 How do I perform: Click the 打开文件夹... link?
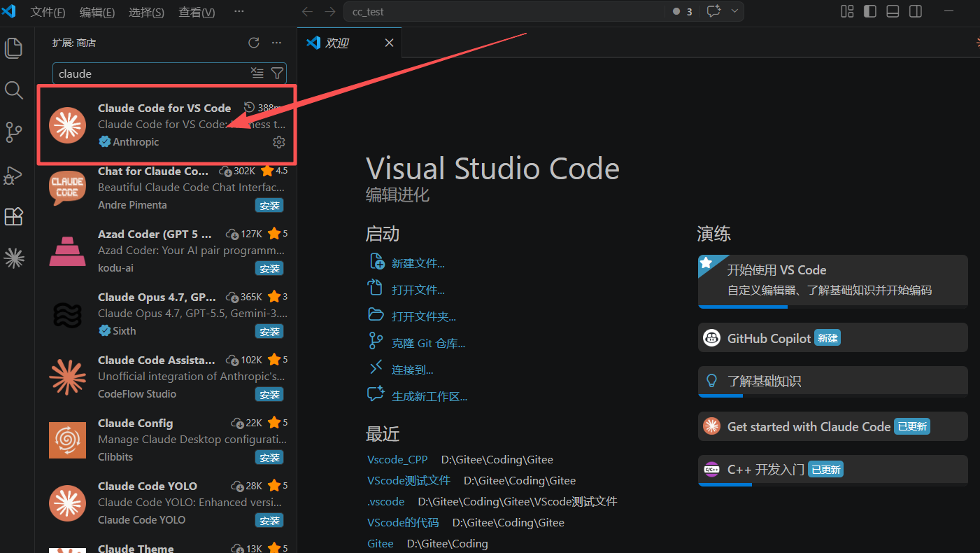coord(424,316)
